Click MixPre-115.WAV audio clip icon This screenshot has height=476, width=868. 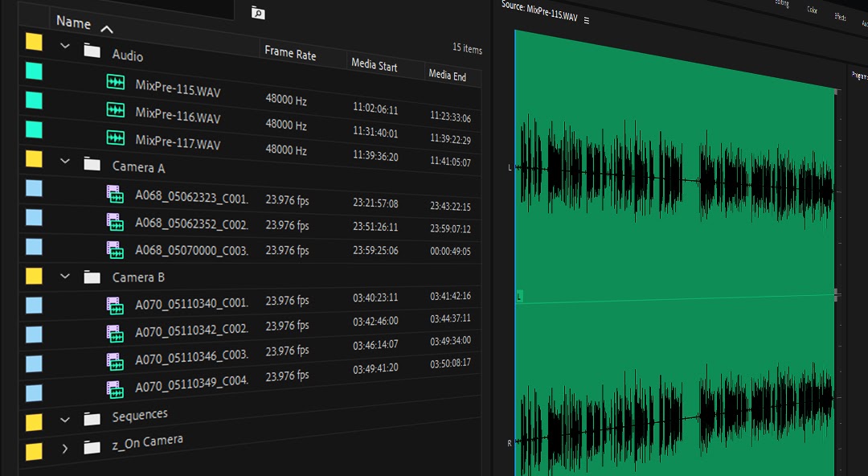point(115,83)
